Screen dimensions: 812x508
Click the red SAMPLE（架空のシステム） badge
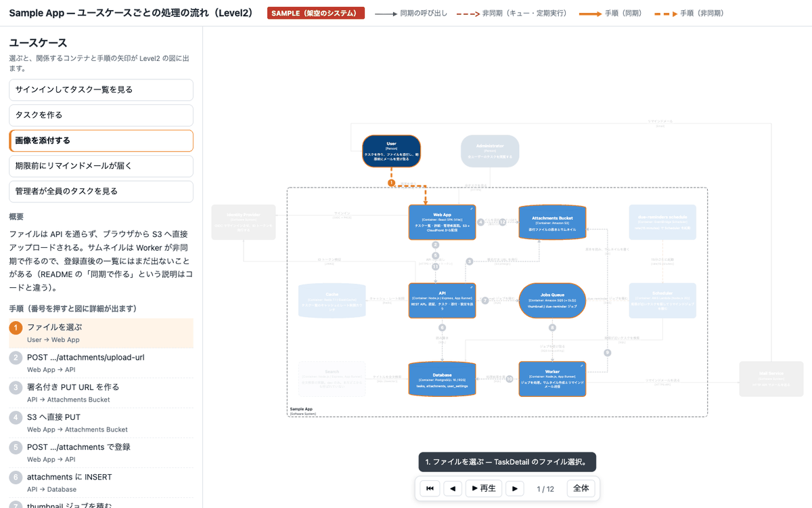pos(316,13)
